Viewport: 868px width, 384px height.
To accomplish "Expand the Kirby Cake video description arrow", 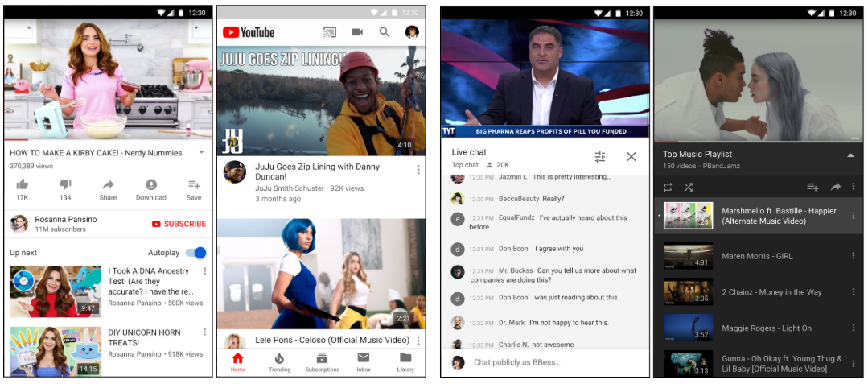I will (x=201, y=152).
